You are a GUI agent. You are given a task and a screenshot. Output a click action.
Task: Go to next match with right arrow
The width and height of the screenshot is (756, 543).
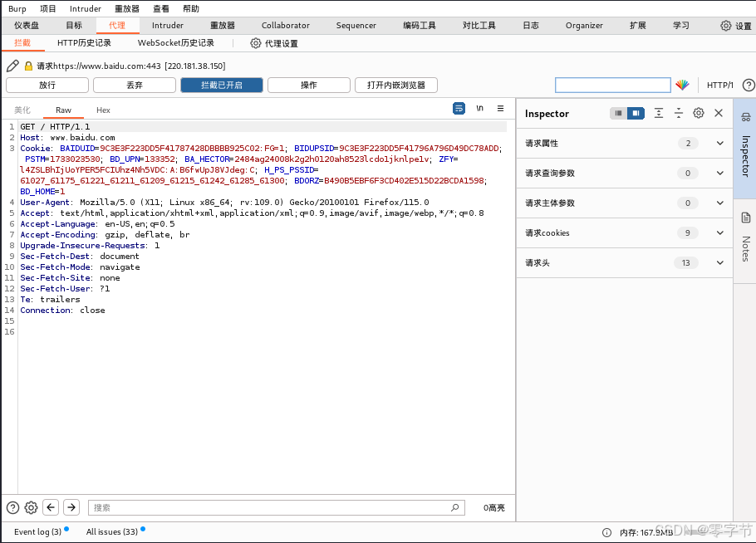(x=71, y=507)
